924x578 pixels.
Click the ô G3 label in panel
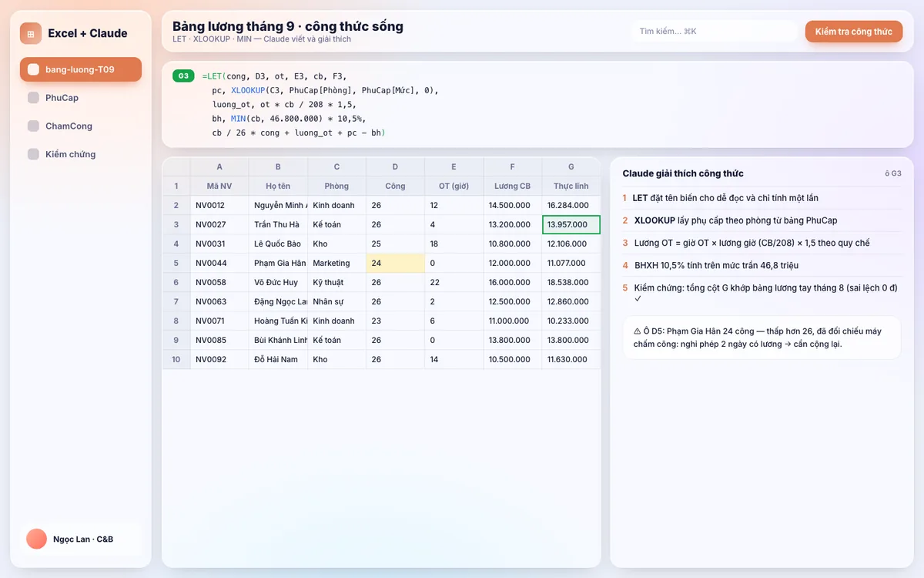pos(893,173)
